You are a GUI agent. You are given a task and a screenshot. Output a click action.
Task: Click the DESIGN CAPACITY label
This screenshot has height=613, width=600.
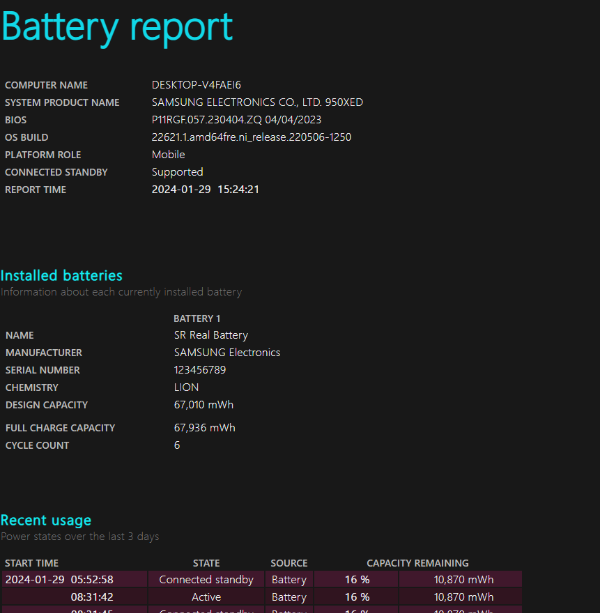pyautogui.click(x=47, y=405)
